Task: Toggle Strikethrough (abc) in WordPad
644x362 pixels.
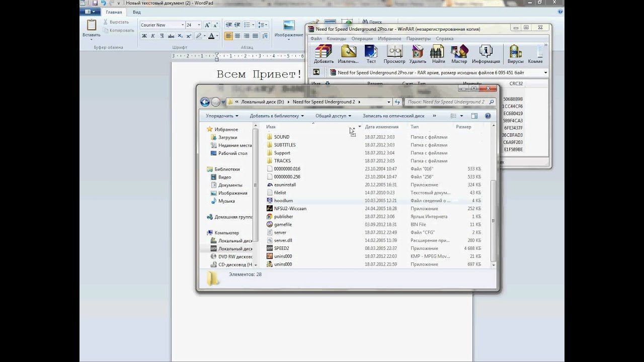Action: [171, 36]
